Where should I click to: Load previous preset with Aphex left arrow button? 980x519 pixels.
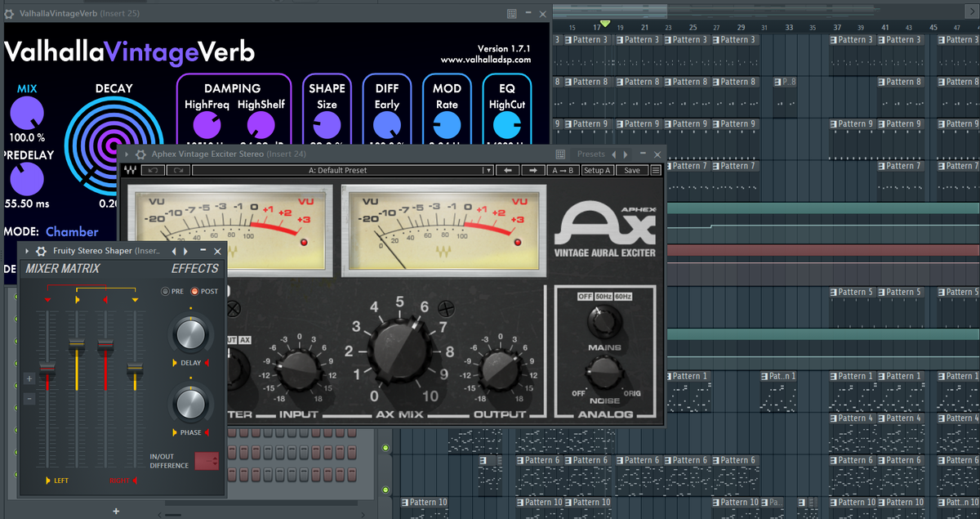point(508,170)
